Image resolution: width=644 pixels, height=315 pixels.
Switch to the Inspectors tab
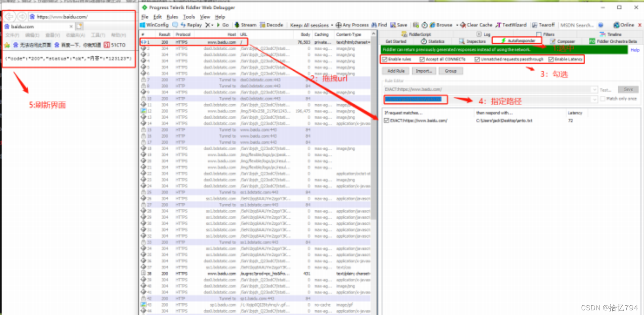[472, 41]
